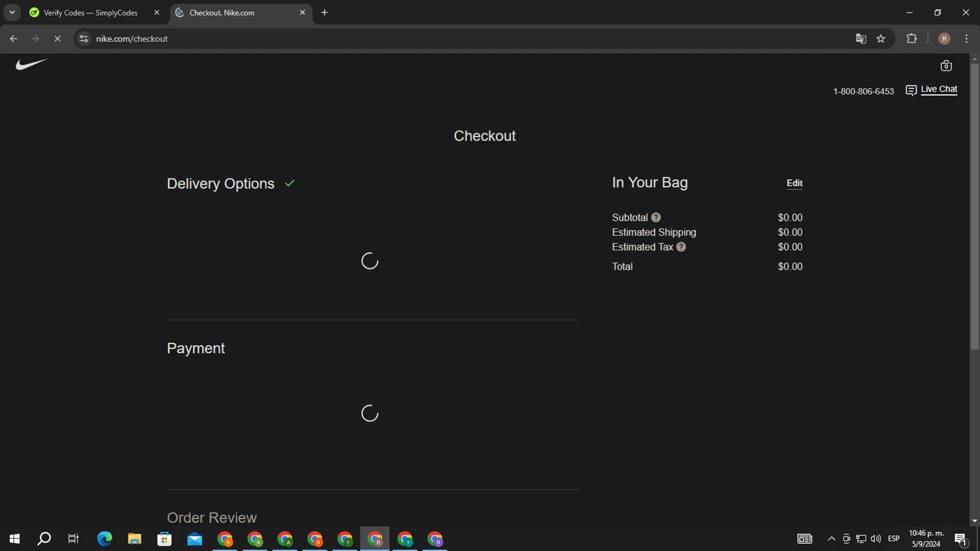The image size is (980, 551).
Task: Click the scrollbar down arrow
Action: click(974, 521)
